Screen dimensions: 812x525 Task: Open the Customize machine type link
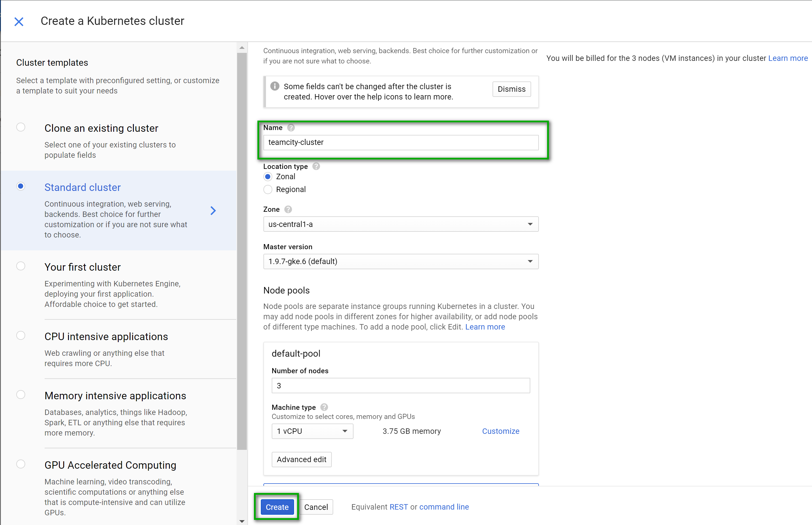pyautogui.click(x=500, y=431)
